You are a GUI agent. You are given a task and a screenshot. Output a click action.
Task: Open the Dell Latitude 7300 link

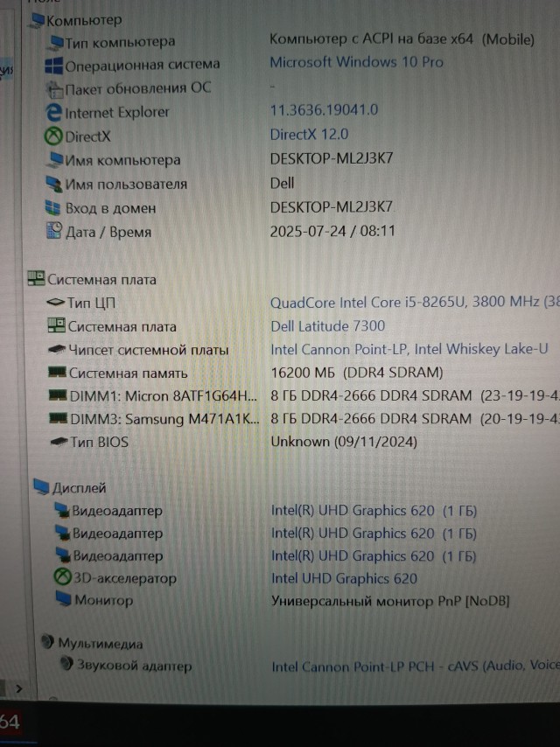tap(328, 326)
